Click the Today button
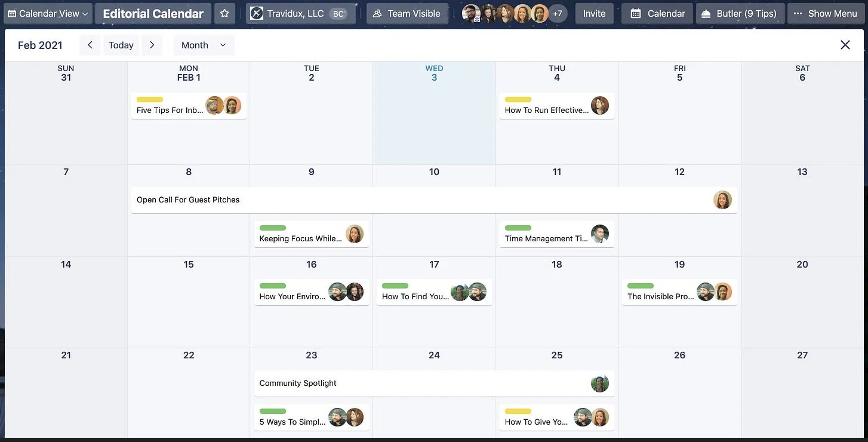This screenshot has width=868, height=442. pyautogui.click(x=121, y=45)
